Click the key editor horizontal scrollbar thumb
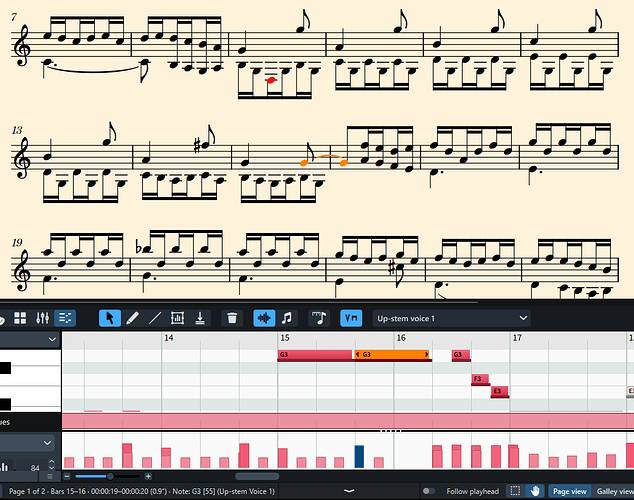 pyautogui.click(x=257, y=477)
